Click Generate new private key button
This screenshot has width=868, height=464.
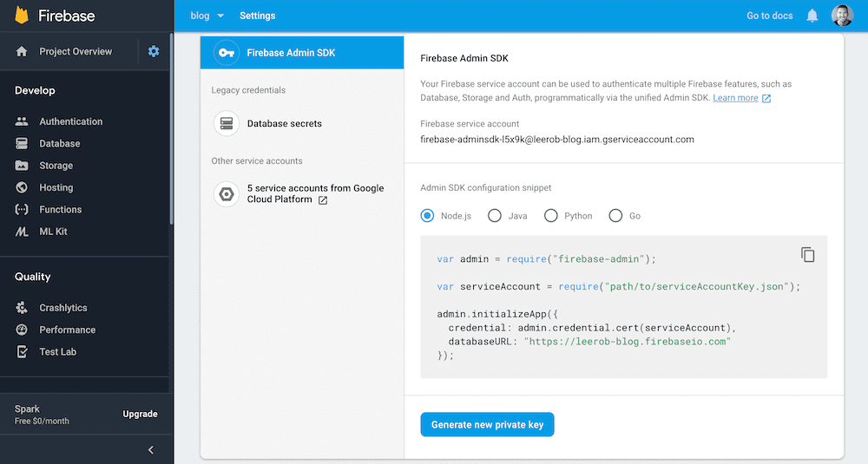click(x=487, y=425)
